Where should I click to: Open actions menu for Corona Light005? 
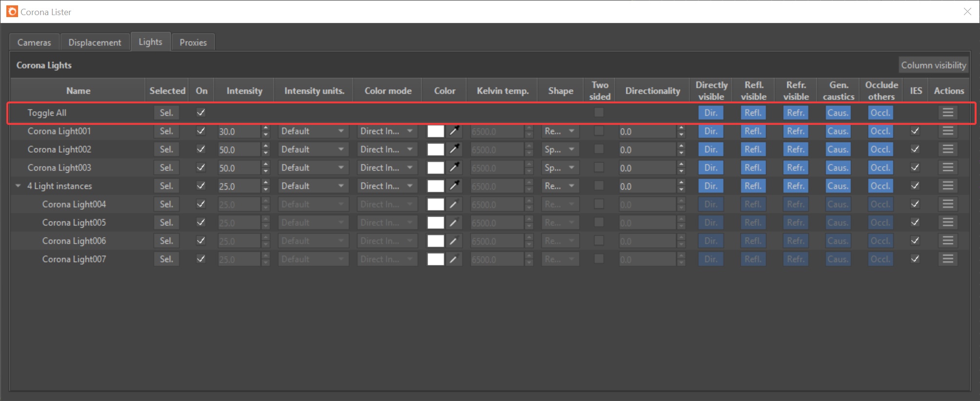(948, 222)
